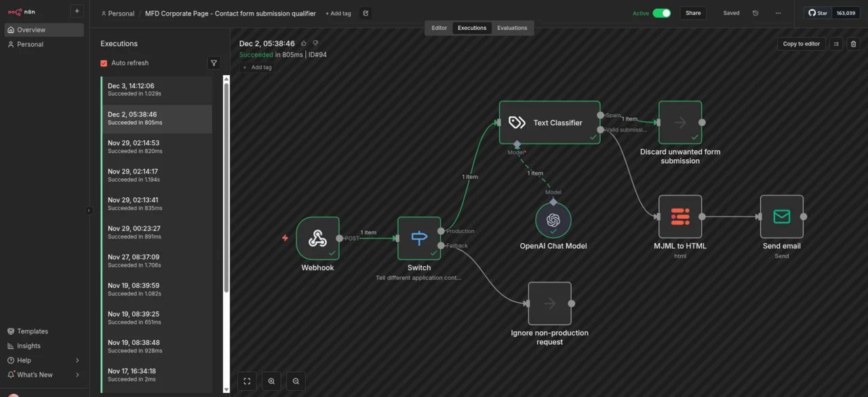
Task: Switch to the Editor tab
Action: 439,28
